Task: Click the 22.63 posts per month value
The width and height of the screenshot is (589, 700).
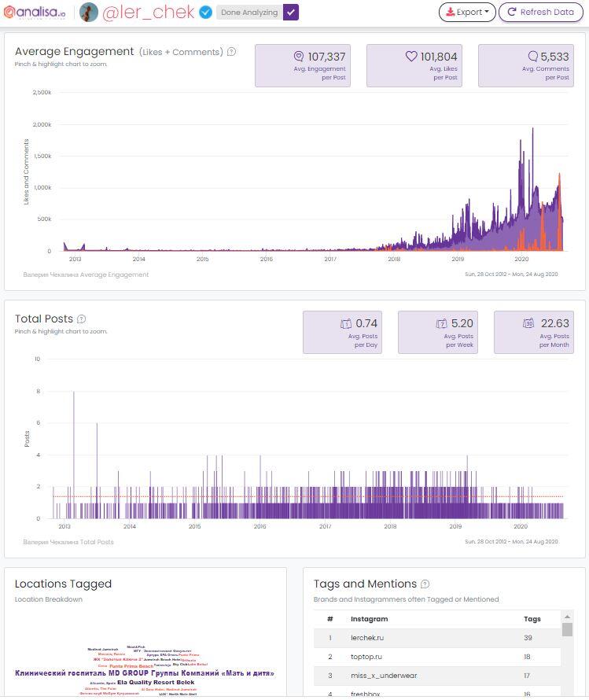Action: pyautogui.click(x=554, y=323)
